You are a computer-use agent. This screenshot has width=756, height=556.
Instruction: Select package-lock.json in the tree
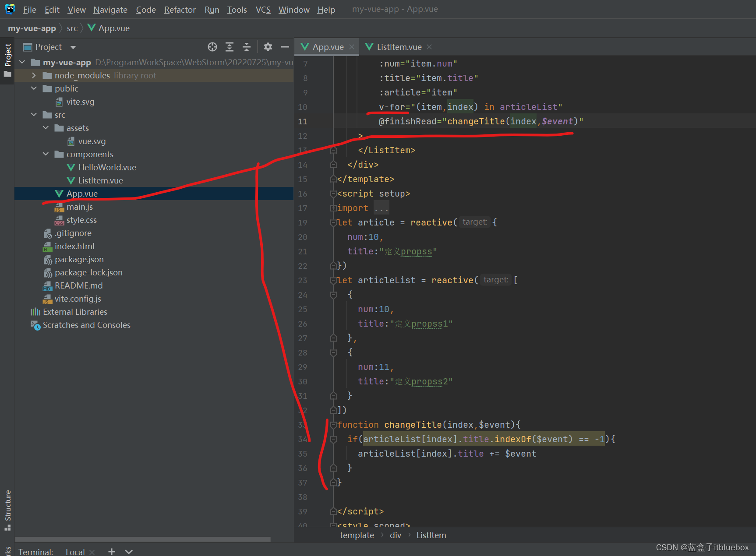[x=88, y=272]
